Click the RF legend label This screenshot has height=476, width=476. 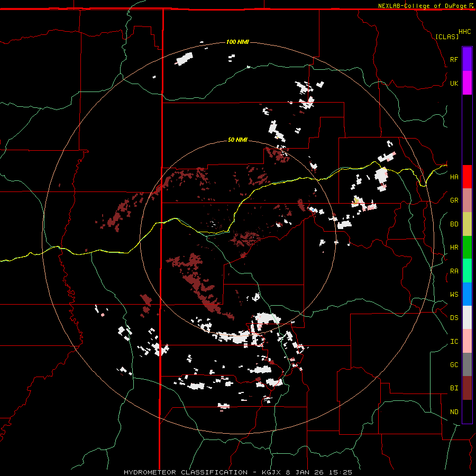click(x=454, y=59)
